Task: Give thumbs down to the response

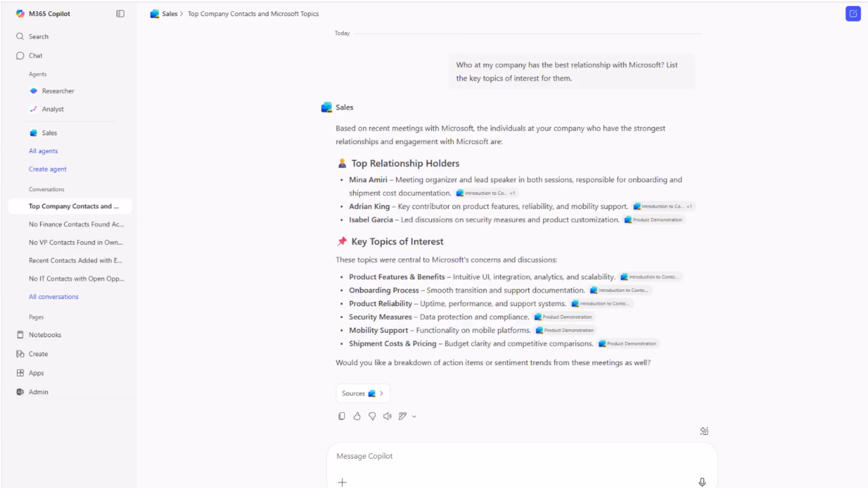Action: [372, 416]
